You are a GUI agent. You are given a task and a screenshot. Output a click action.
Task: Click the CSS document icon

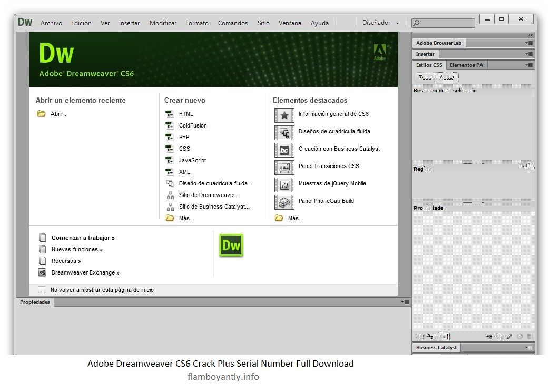(x=170, y=149)
